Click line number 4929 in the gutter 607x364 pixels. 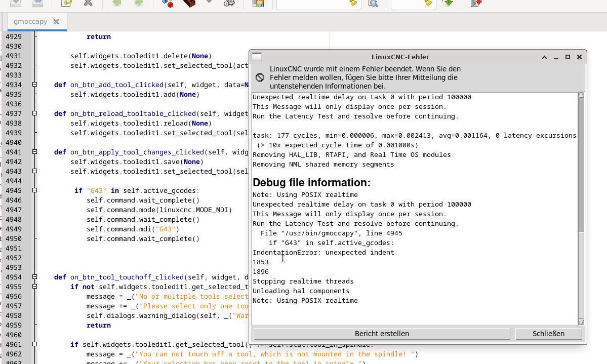(x=14, y=37)
